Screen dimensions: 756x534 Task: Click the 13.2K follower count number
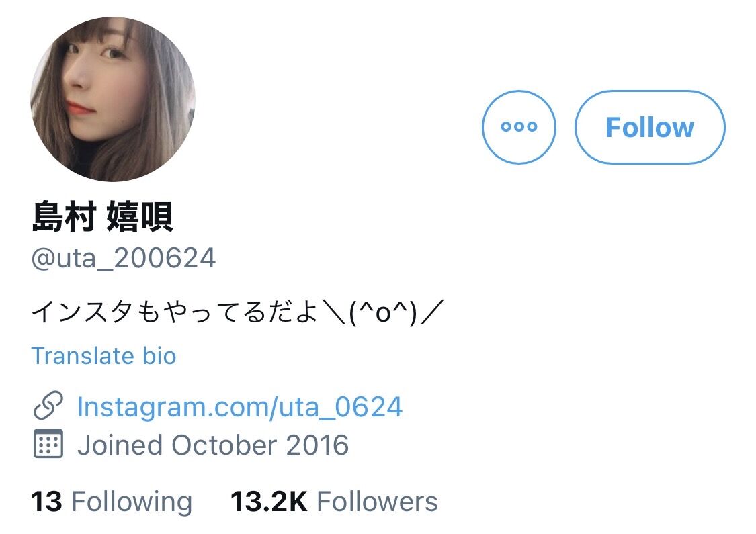point(269,502)
